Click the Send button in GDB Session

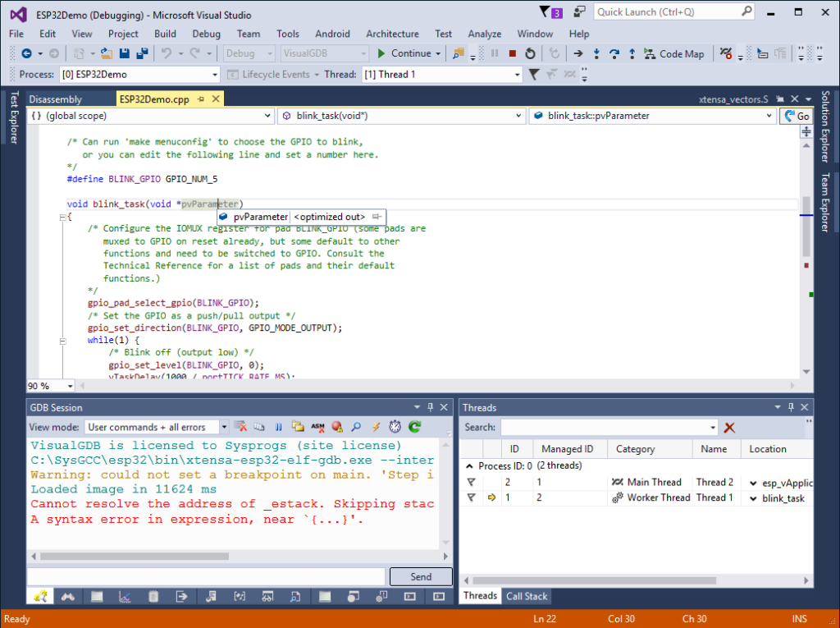coord(420,576)
